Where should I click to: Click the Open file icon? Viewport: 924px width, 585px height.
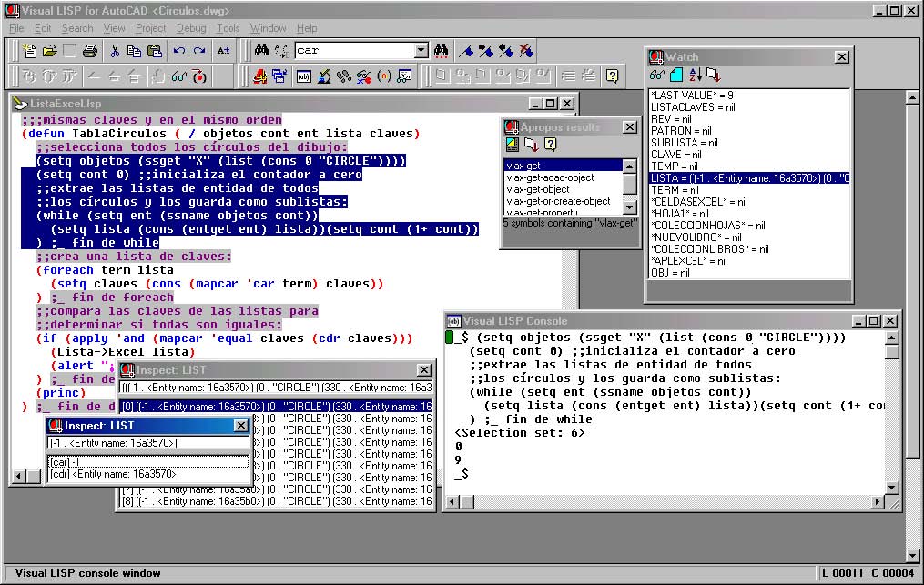pyautogui.click(x=49, y=51)
